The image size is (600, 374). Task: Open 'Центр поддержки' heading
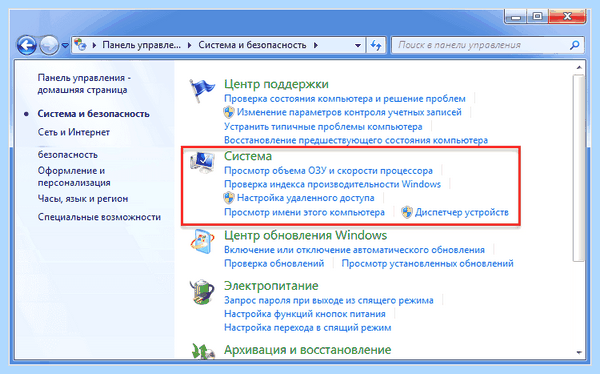coord(276,84)
